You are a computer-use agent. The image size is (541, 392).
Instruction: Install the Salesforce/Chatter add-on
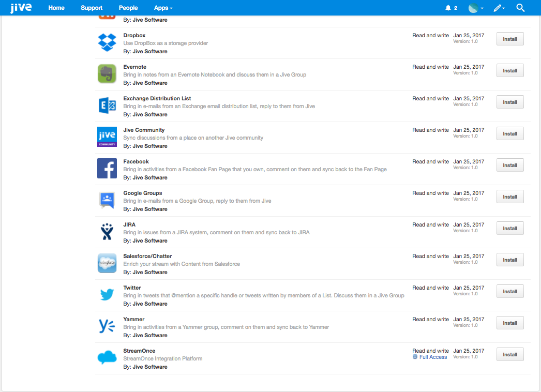[x=510, y=260]
